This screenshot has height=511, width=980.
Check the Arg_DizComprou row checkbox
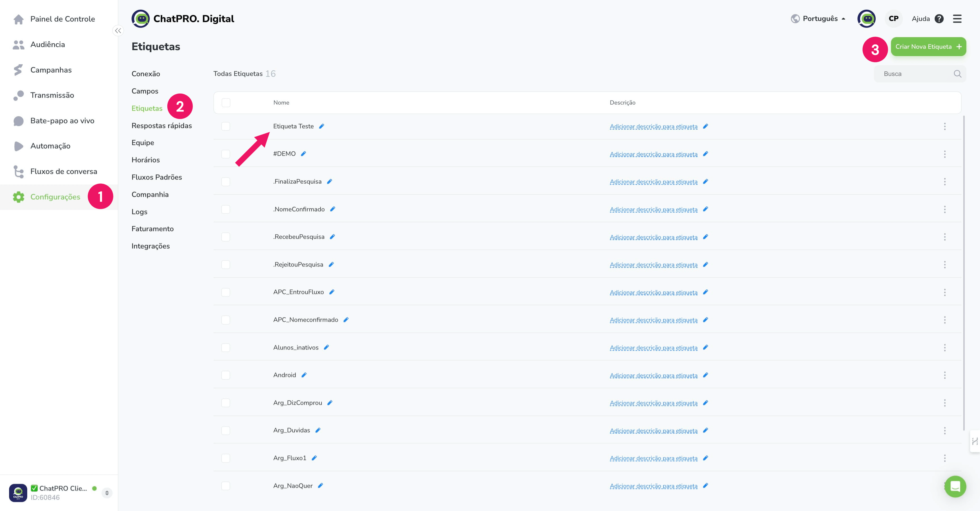[226, 403]
